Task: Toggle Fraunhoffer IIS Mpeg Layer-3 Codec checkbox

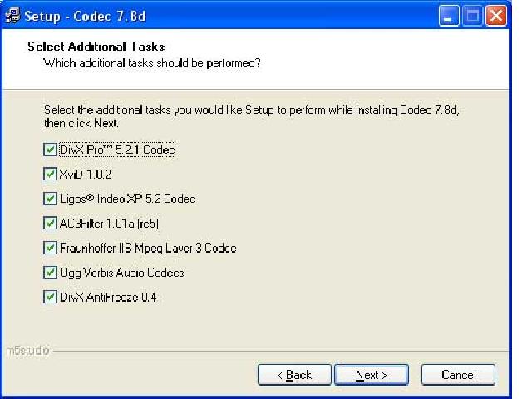Action: [x=50, y=248]
